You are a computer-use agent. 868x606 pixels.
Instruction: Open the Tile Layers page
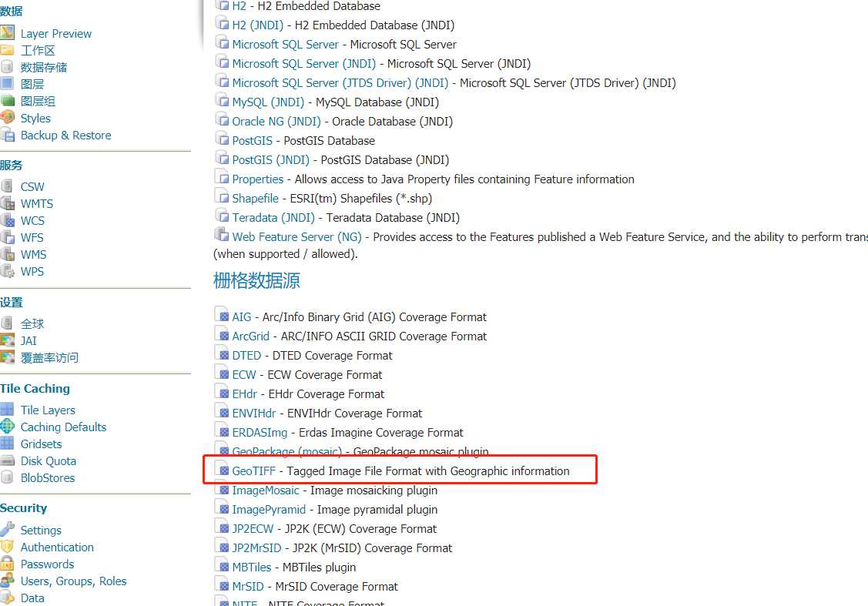[x=48, y=410]
